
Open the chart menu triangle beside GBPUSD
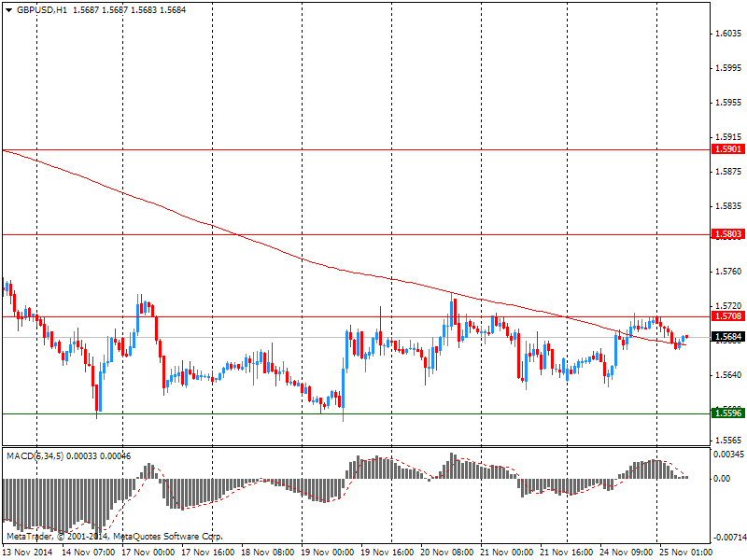tap(8, 10)
